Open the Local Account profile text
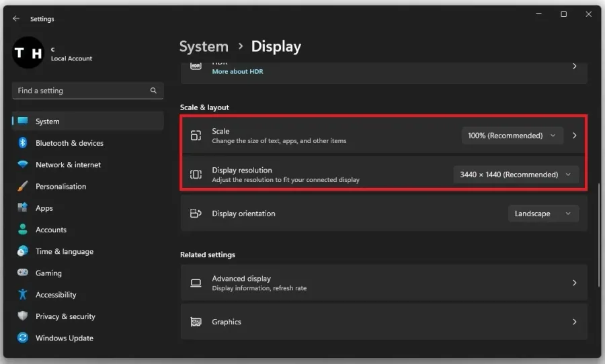 click(x=71, y=58)
